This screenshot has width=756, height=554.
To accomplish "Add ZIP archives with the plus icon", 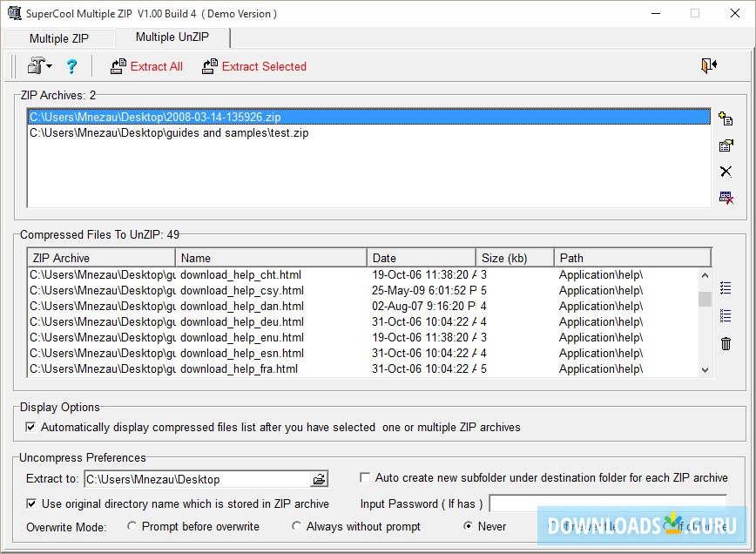I will [x=726, y=118].
